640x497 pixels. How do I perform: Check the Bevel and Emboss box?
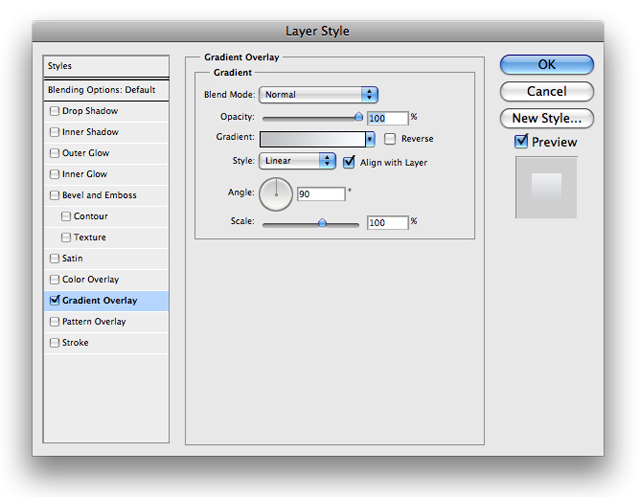click(54, 195)
